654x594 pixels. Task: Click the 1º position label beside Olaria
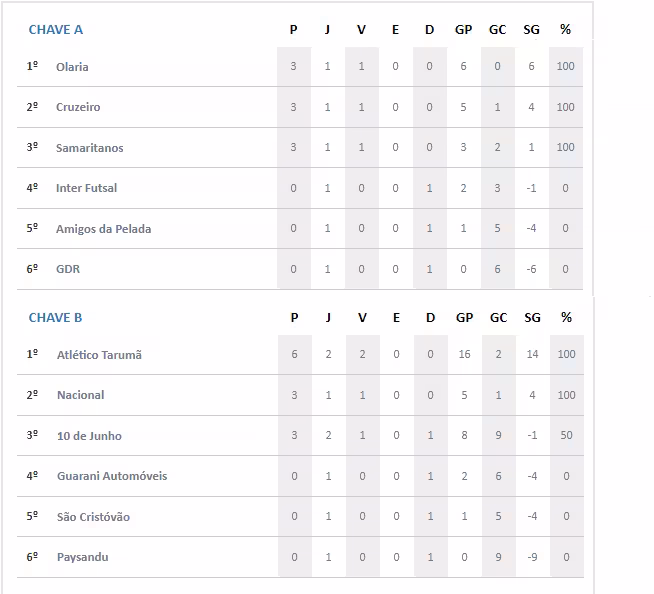[x=32, y=67]
